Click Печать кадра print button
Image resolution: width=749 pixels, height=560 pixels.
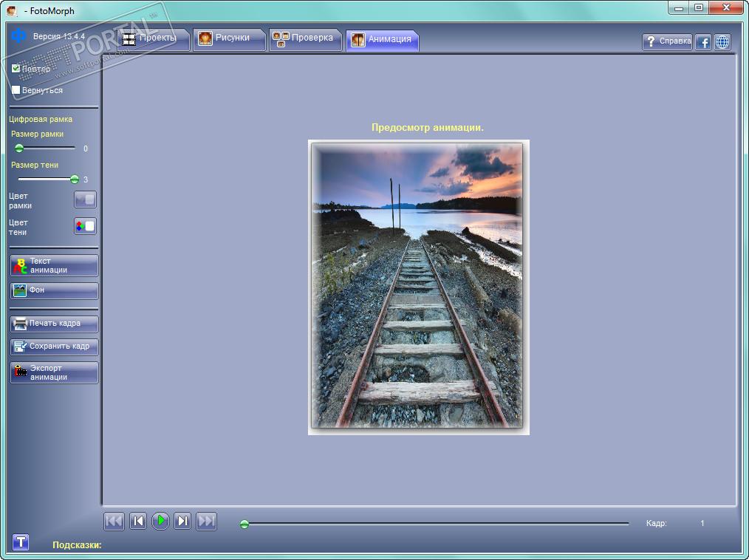(54, 324)
